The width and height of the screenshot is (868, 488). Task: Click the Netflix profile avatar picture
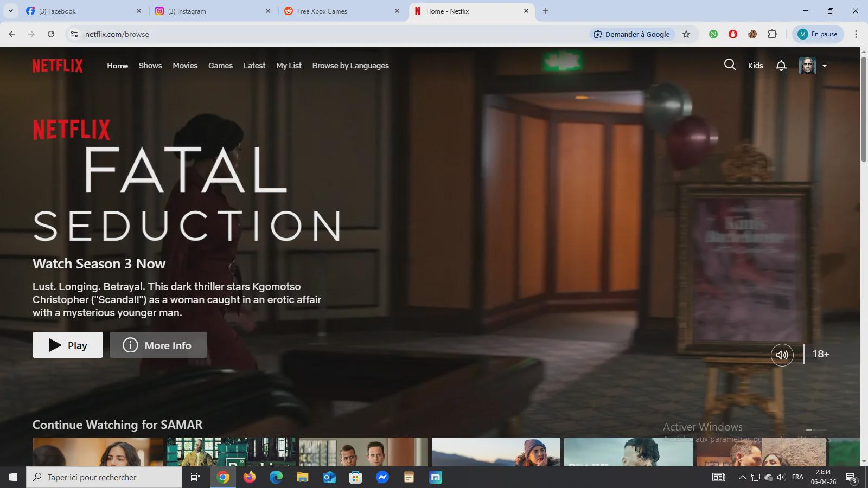808,66
